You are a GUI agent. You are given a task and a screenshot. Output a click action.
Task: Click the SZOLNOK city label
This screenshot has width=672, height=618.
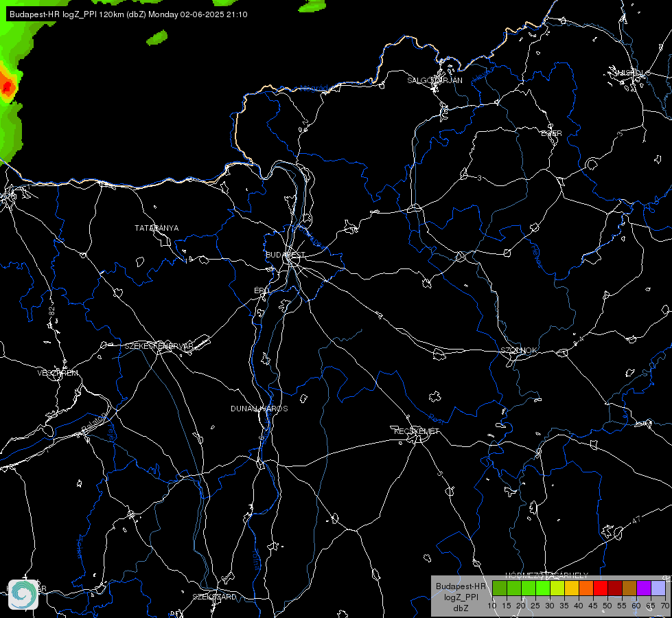click(518, 350)
